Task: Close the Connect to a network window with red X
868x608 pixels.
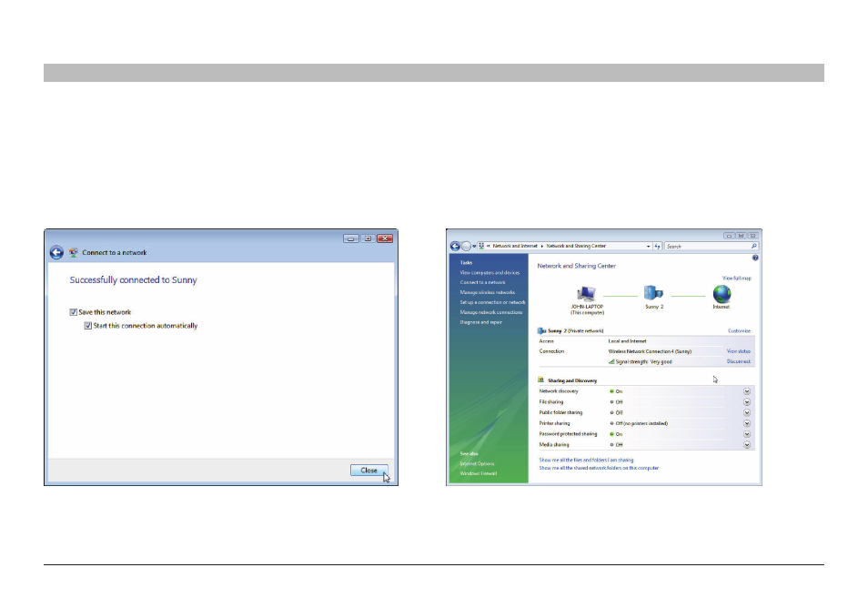Action: [x=385, y=238]
